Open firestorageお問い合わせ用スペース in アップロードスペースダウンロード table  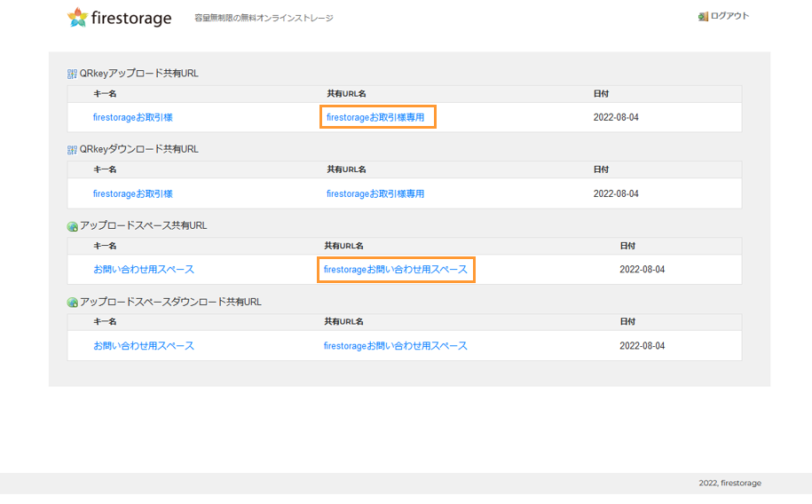coord(396,345)
